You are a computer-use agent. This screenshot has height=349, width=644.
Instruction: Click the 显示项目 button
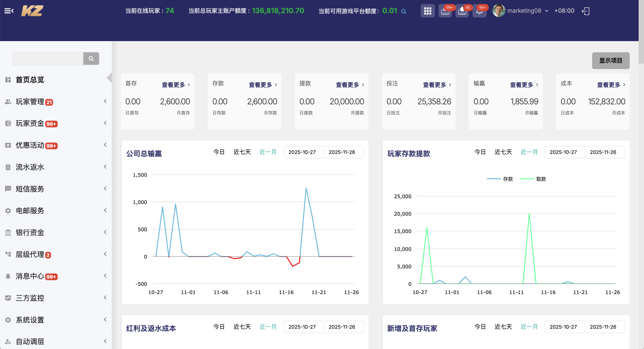pos(610,61)
